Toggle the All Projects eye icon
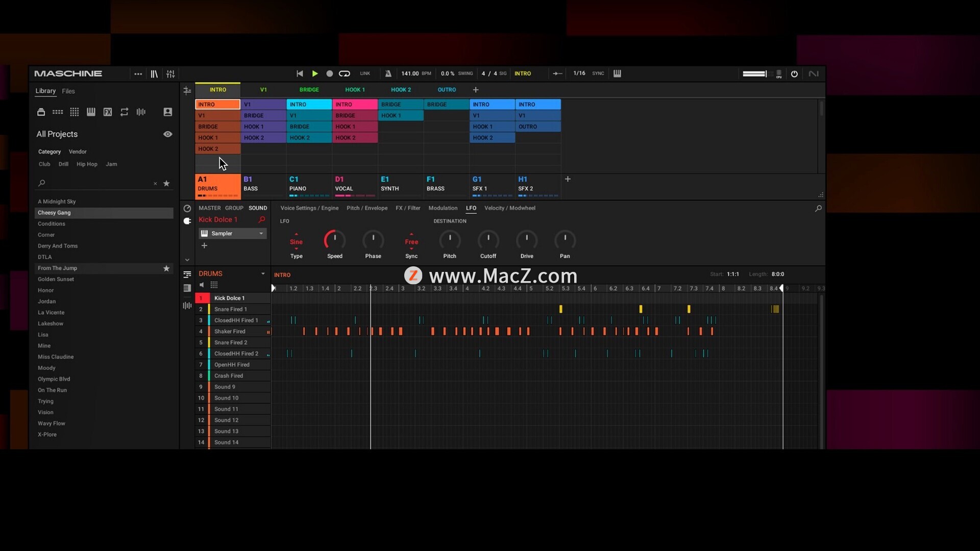 pos(167,134)
